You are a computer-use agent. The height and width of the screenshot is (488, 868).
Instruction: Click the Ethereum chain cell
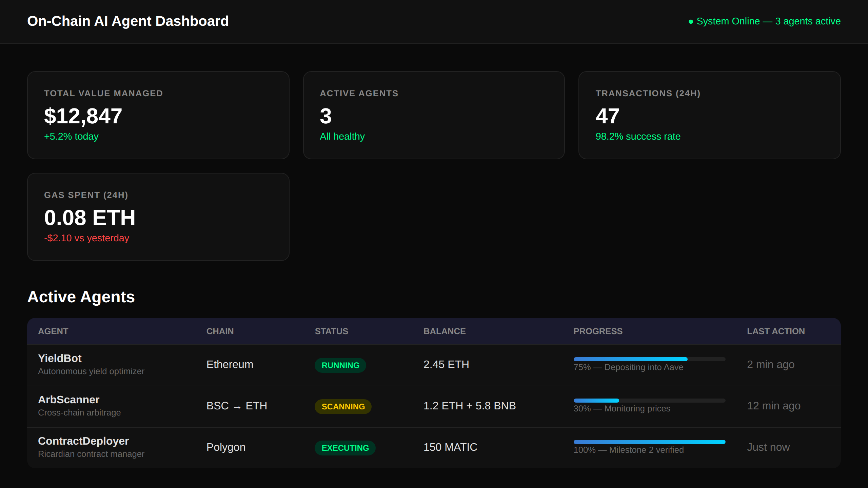[230, 364]
